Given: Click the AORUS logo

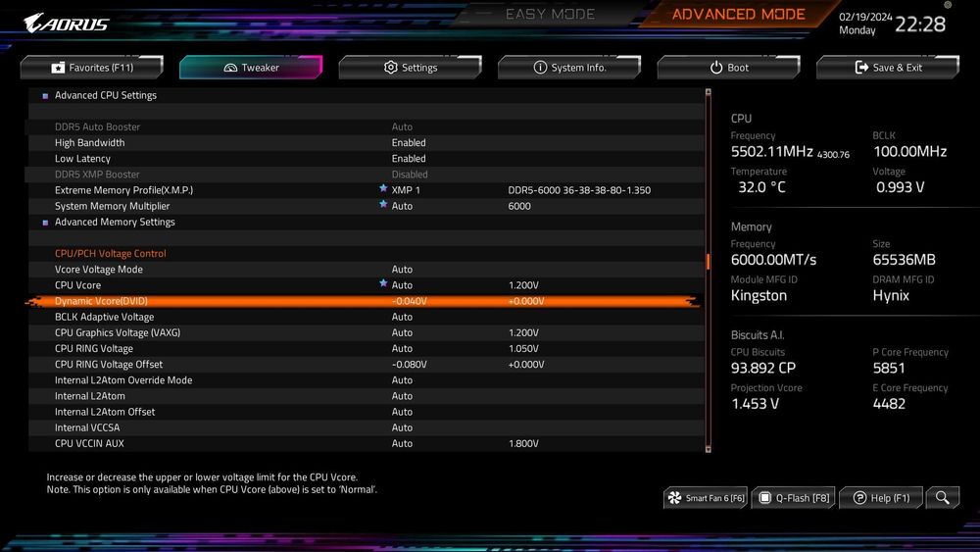Looking at the screenshot, I should (x=67, y=23).
